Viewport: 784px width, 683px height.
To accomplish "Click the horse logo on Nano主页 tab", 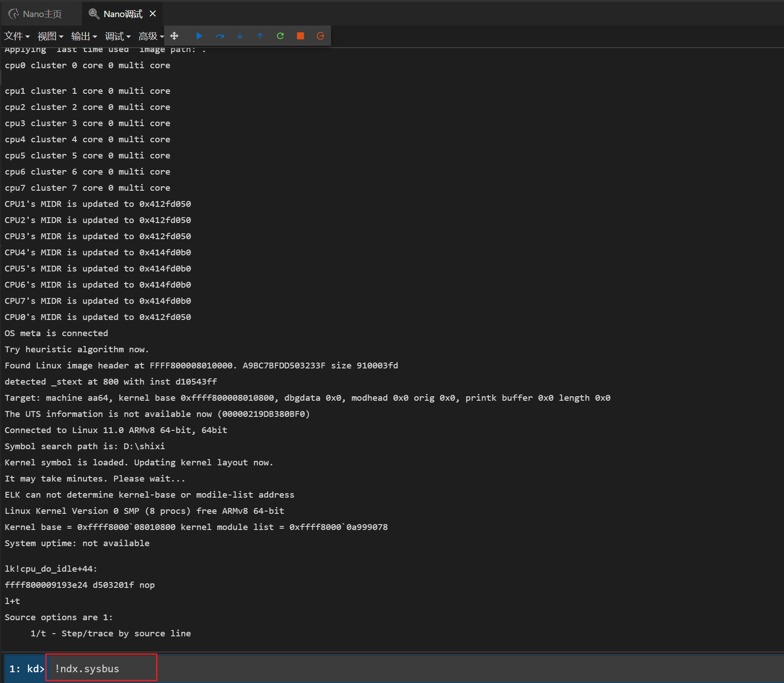I will point(13,14).
